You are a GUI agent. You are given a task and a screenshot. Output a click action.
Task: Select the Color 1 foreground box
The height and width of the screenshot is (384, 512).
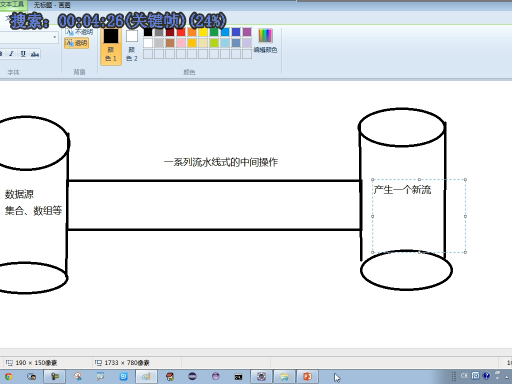click(x=111, y=46)
